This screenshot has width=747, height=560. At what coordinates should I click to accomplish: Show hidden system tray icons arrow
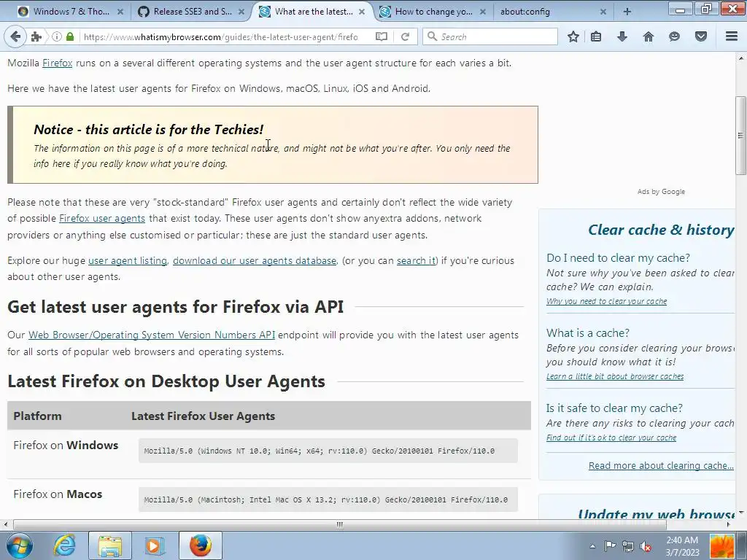pos(592,546)
